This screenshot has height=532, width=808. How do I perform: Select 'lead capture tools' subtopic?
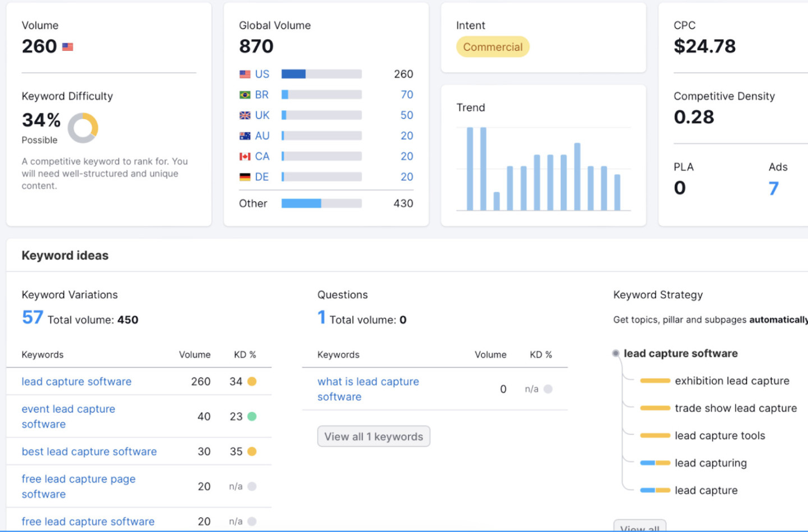click(720, 435)
